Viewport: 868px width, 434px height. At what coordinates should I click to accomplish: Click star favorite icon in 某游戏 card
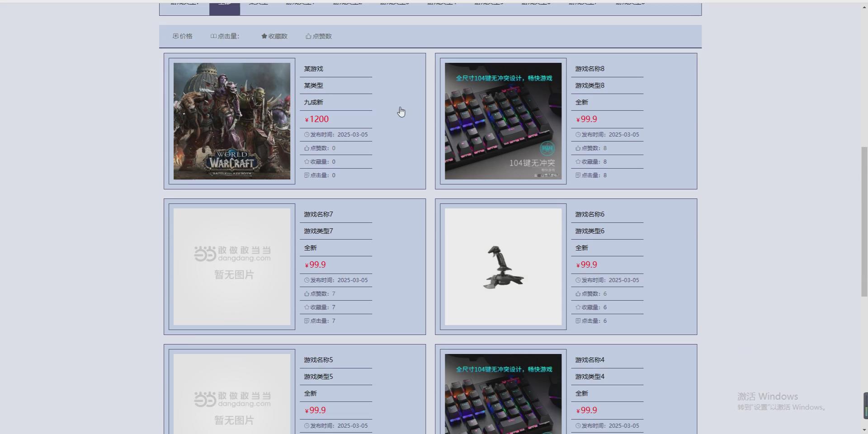tap(307, 162)
